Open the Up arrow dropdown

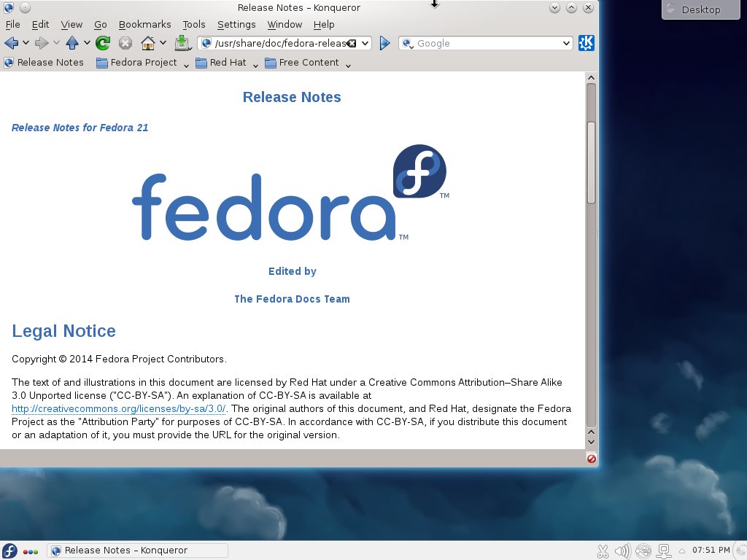(87, 43)
